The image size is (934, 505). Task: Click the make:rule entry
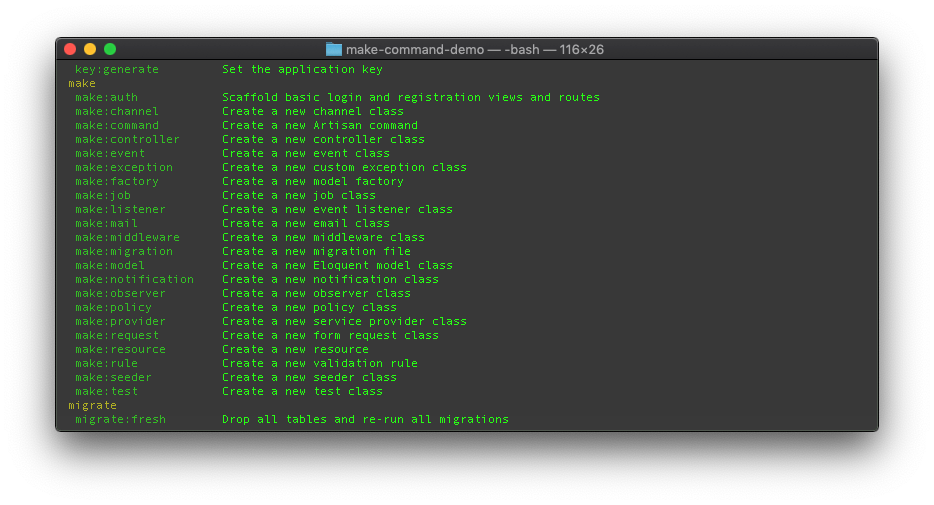(x=107, y=363)
